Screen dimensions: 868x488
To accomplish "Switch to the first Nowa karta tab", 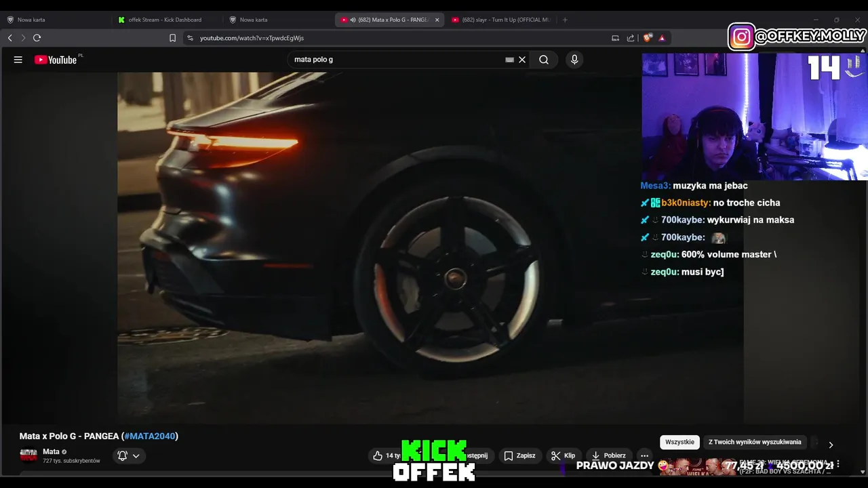I will pyautogui.click(x=54, y=20).
